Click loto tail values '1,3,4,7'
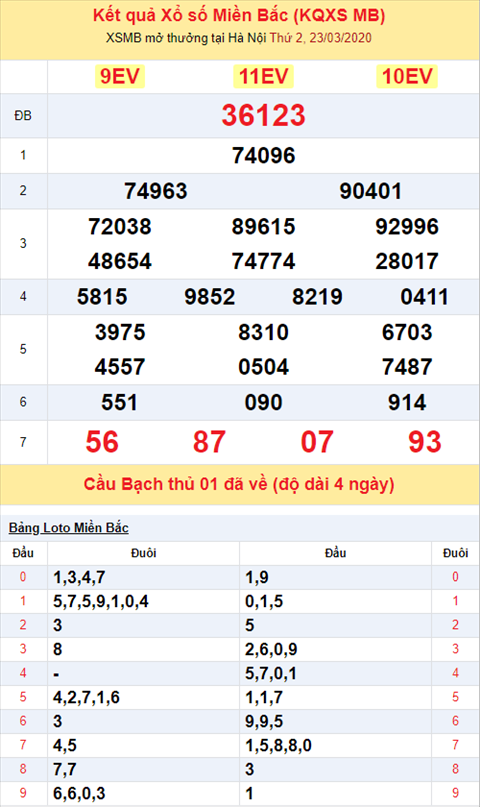Viewport: 480px width, 807px height. point(79,577)
